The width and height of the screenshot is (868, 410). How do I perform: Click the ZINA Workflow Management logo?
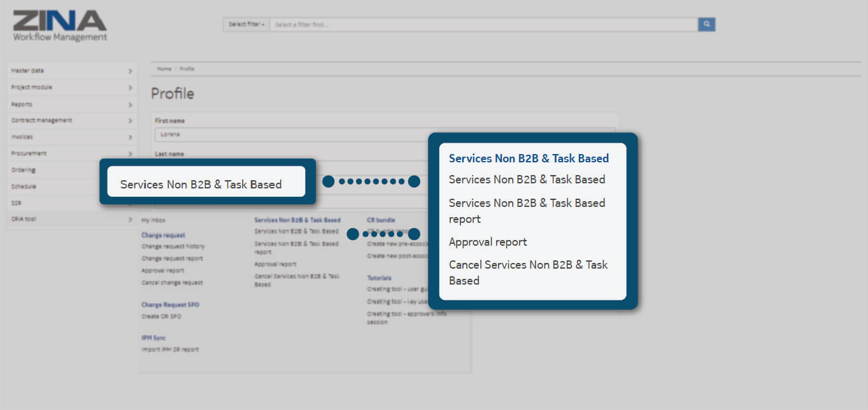click(60, 26)
